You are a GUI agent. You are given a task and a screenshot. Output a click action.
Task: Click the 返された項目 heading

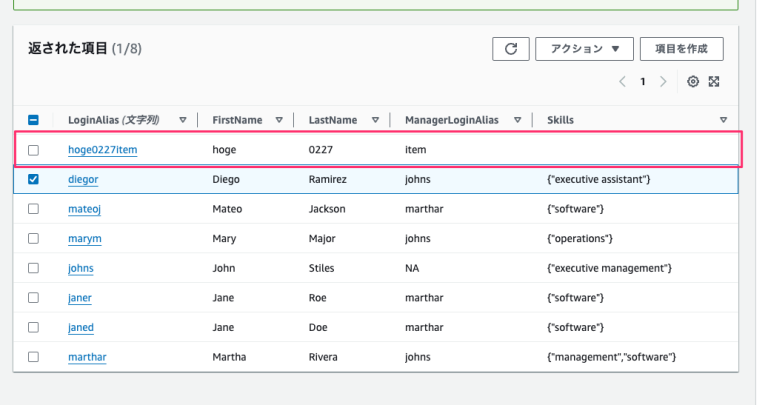68,48
